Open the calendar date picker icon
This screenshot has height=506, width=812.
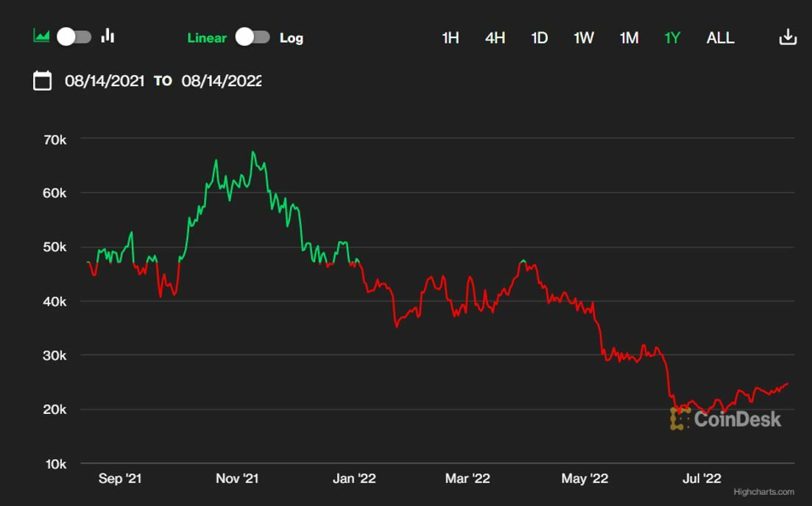pos(43,81)
